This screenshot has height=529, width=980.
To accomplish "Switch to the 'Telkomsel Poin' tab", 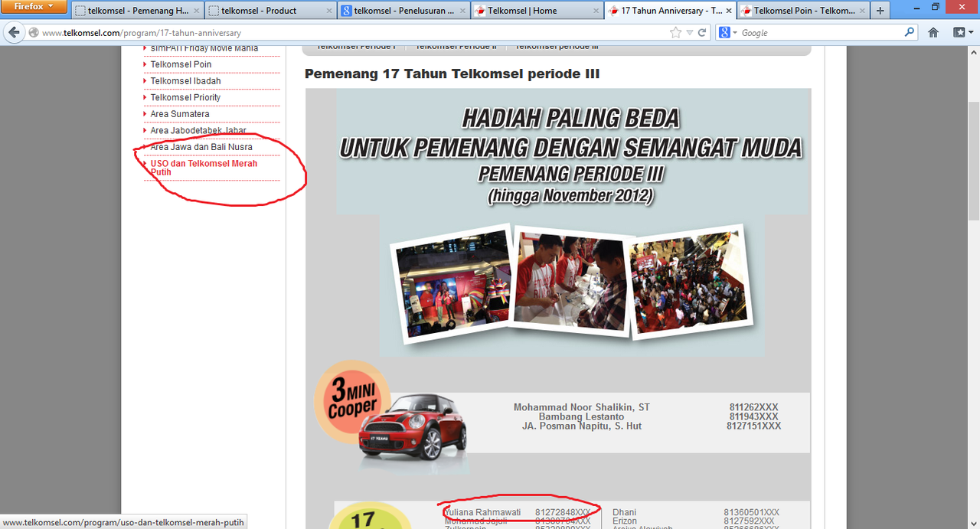I will coord(803,11).
